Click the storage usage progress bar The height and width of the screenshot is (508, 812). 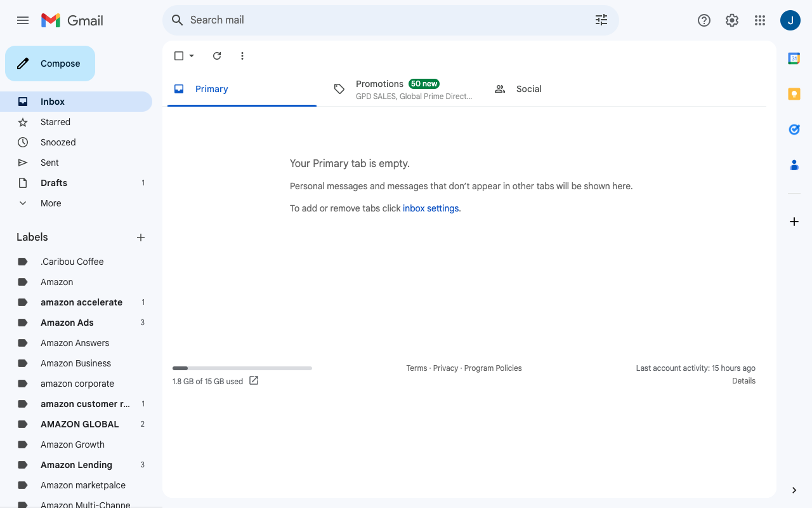tap(242, 368)
